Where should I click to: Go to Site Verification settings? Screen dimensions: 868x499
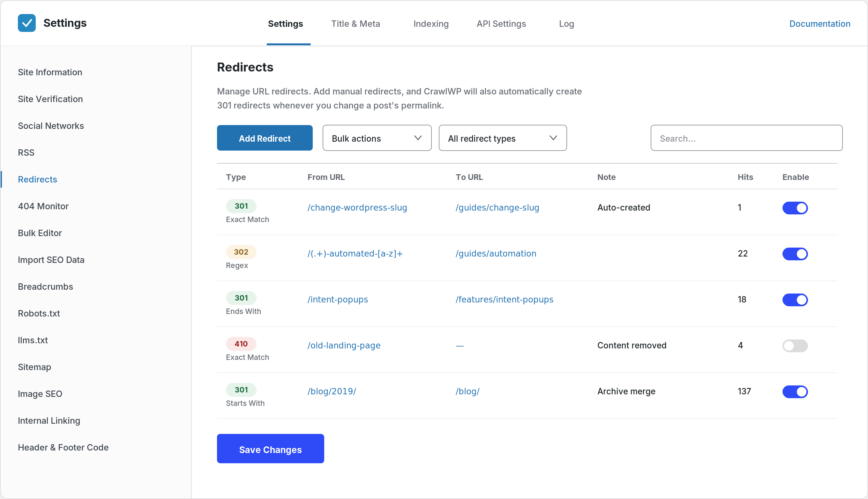[x=50, y=99]
